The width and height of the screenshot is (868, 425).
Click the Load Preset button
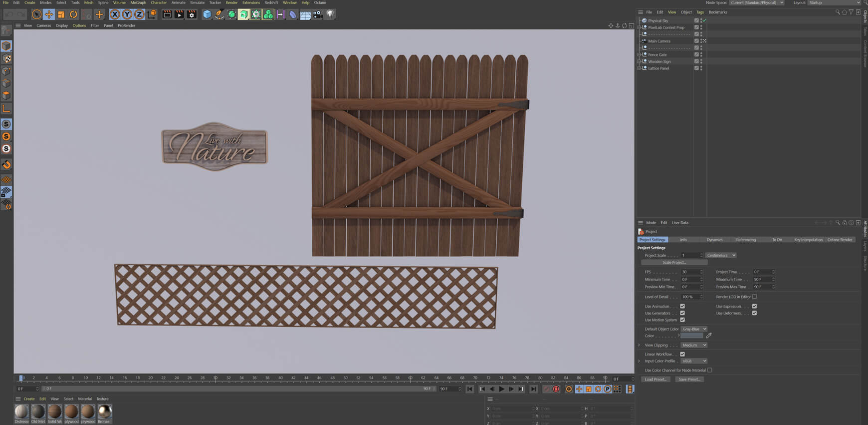pyautogui.click(x=655, y=380)
